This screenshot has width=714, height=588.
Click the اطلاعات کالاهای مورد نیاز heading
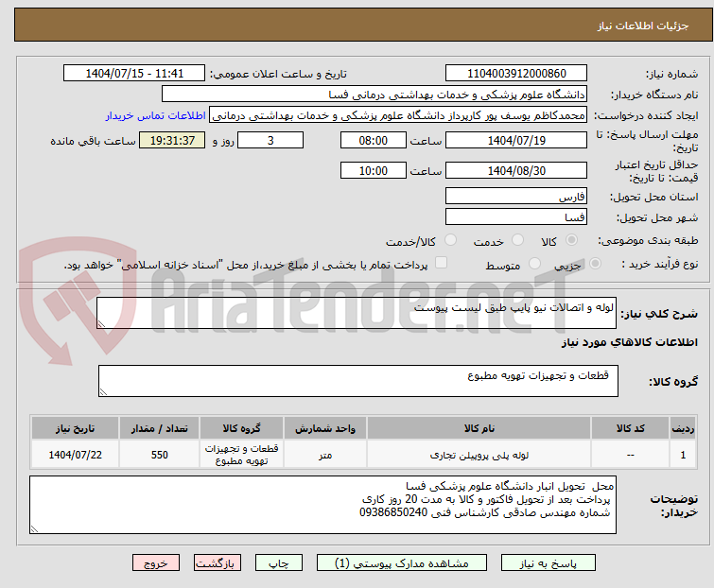(629, 342)
